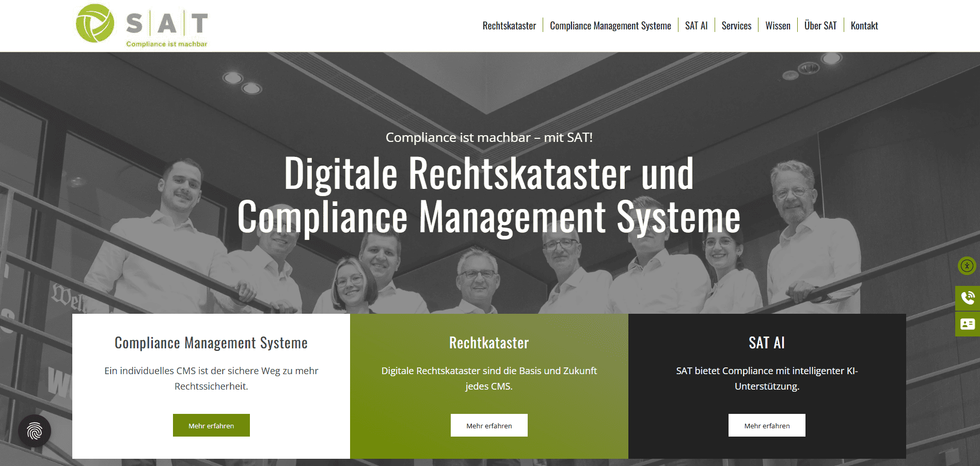Screen dimensions: 980x466
Task: Click Mehr erfahren in the Rechtkataster card
Action: [489, 425]
